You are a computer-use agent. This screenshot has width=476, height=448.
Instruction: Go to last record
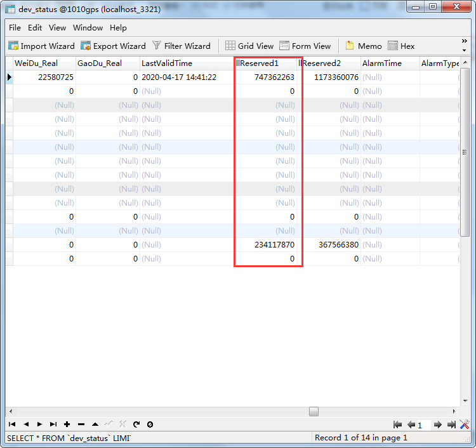(53, 425)
